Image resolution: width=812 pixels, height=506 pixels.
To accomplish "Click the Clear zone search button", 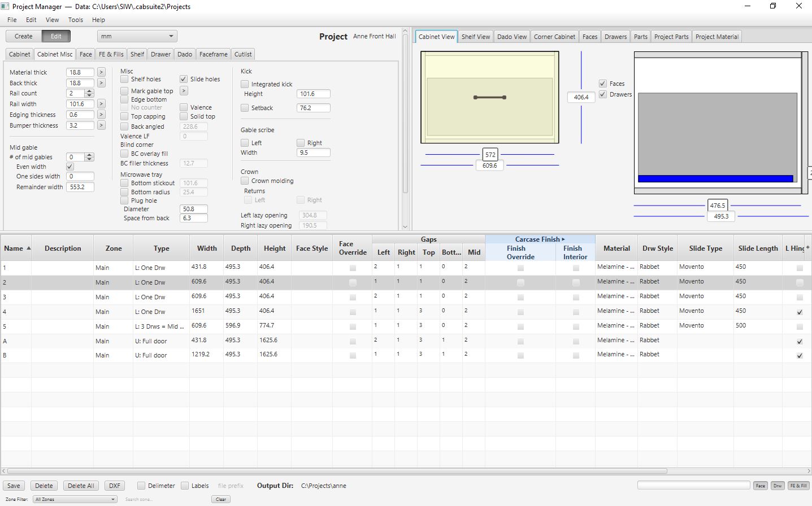I will tap(221, 499).
